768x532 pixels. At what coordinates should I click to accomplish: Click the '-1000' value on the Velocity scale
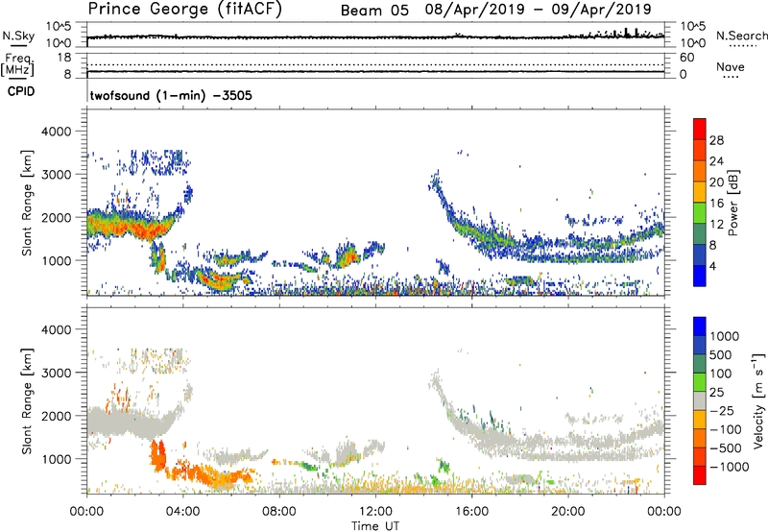coord(730,467)
